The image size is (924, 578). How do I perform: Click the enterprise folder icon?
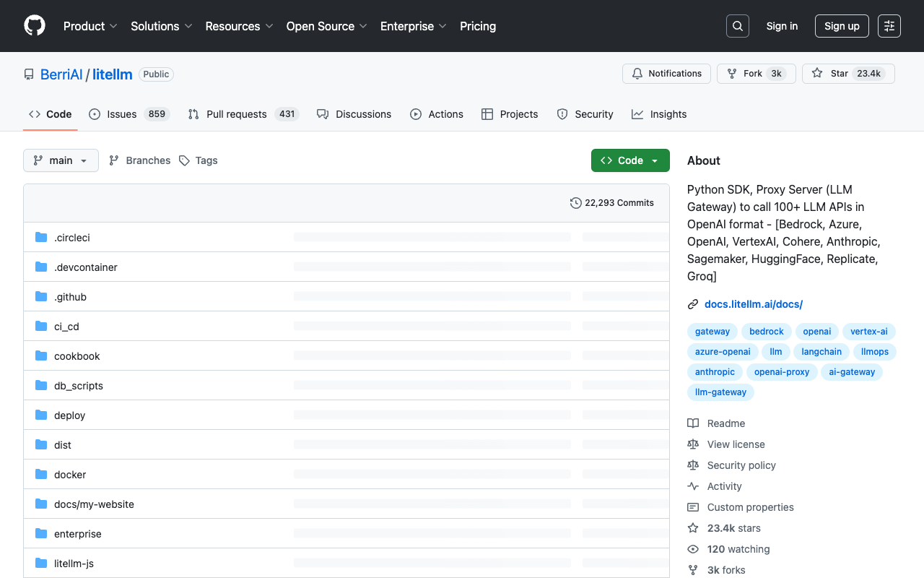click(x=41, y=534)
